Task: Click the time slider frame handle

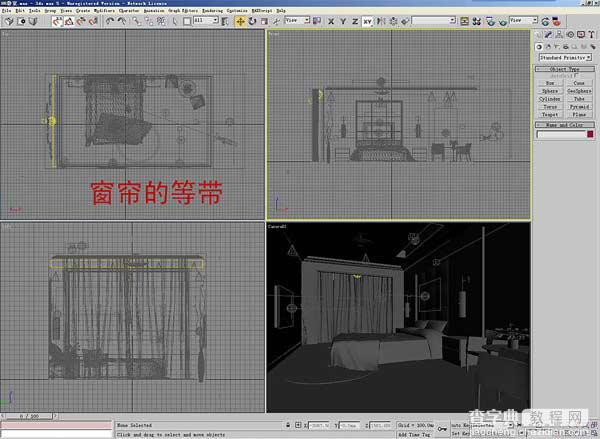Action: (x=27, y=416)
